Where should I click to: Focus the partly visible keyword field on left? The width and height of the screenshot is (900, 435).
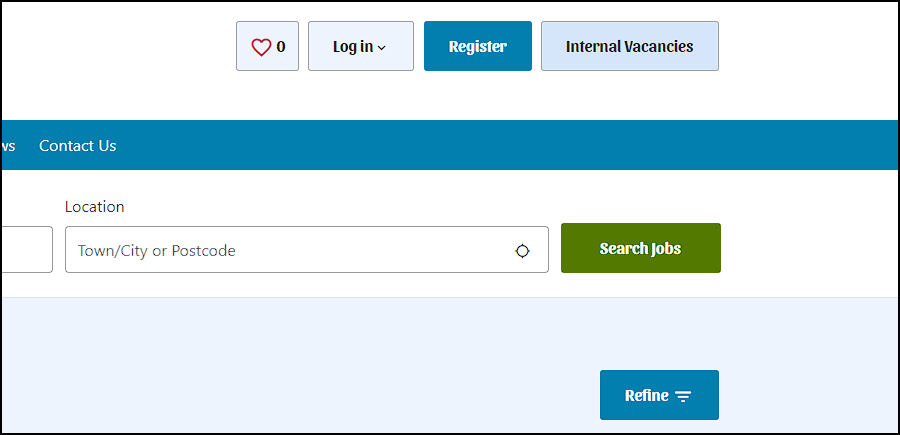[x=27, y=250]
